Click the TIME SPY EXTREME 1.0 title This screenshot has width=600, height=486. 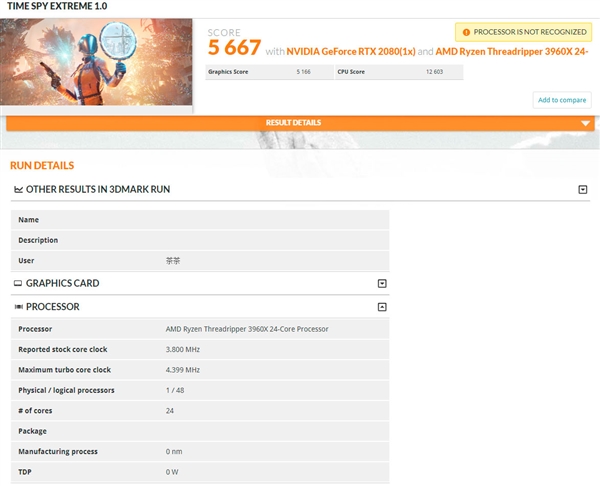57,6
